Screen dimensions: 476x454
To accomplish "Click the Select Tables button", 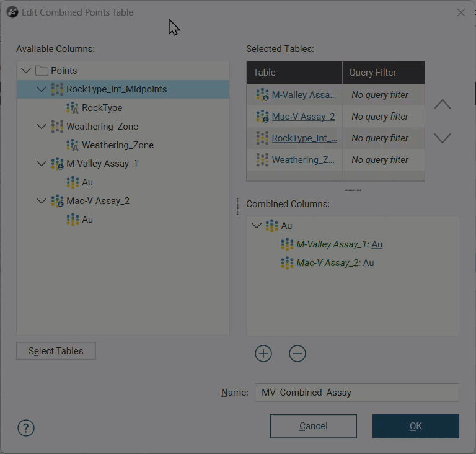I will click(x=56, y=351).
